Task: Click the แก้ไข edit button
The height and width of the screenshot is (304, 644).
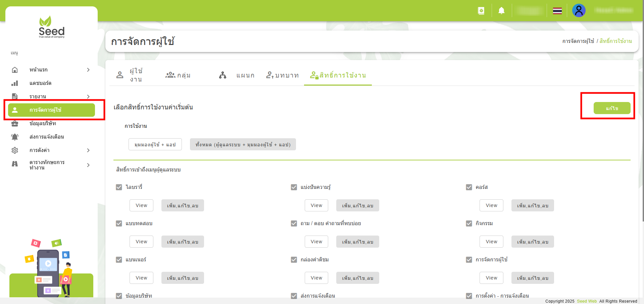Action: click(611, 108)
